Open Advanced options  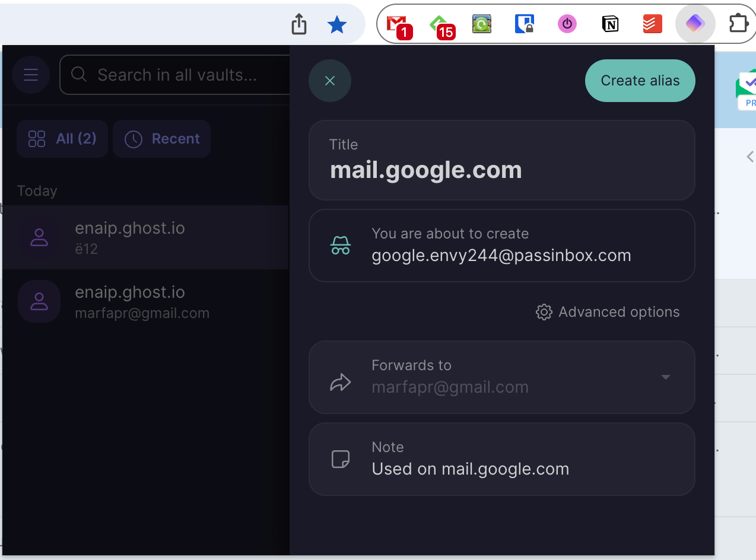[x=608, y=312]
